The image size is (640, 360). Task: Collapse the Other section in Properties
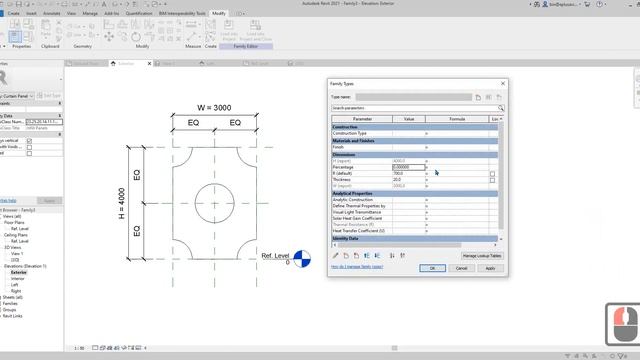click(x=60, y=134)
